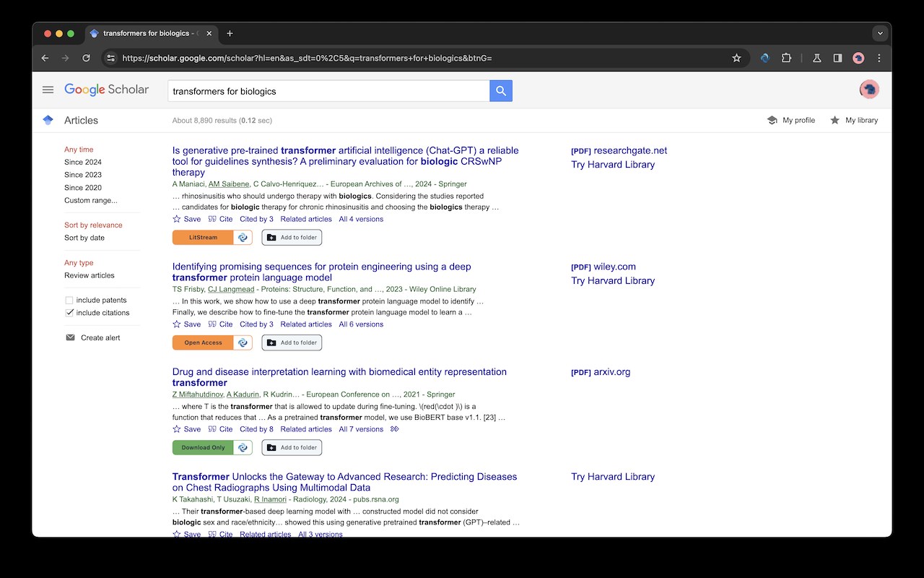Enable the include patents checkbox

point(69,300)
